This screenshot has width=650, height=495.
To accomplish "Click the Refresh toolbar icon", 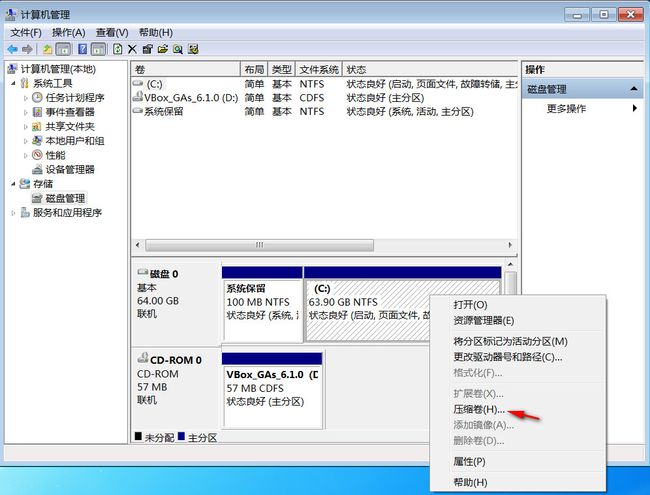I will click(x=118, y=49).
